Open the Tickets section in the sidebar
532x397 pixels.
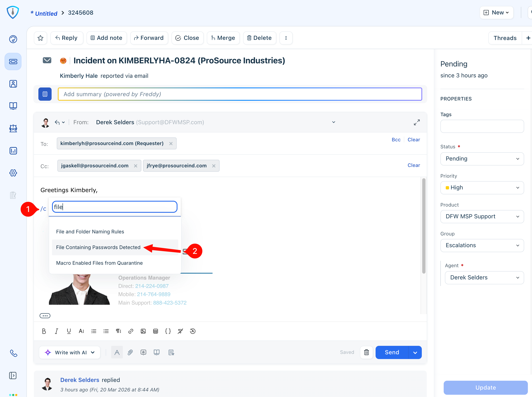click(x=13, y=61)
